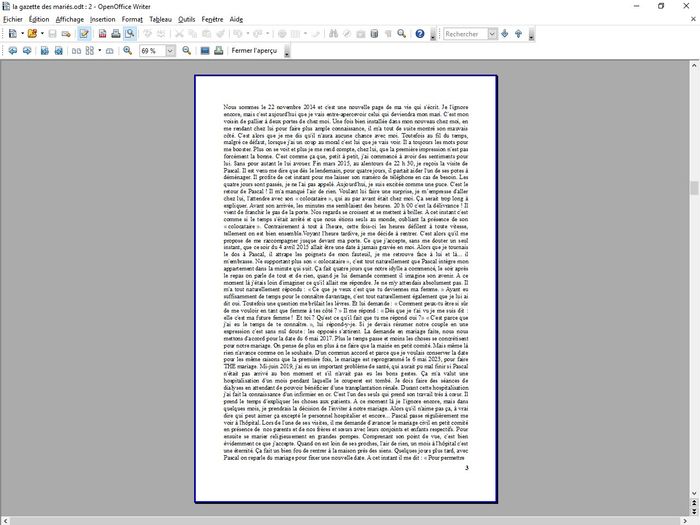Click the Open file folder icon
This screenshot has width=700, height=525.
click(x=32, y=33)
